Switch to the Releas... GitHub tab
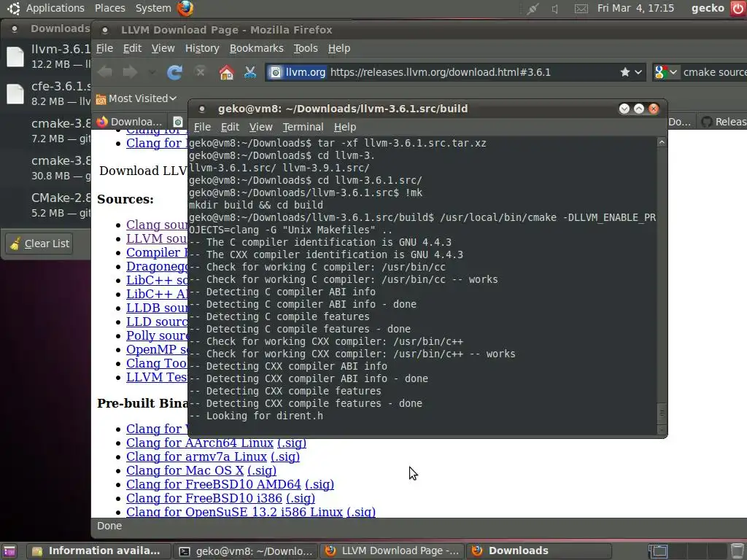Screen dimensions: 747x560 pos(723,122)
